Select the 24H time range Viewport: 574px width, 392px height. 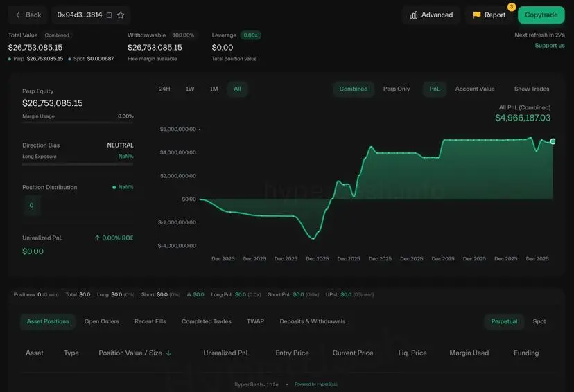coord(164,89)
